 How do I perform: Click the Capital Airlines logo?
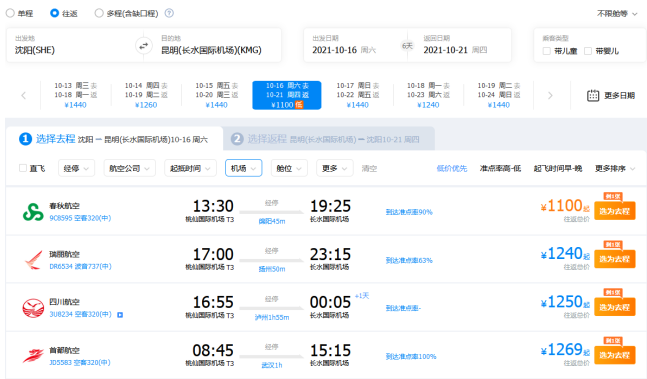pos(33,356)
